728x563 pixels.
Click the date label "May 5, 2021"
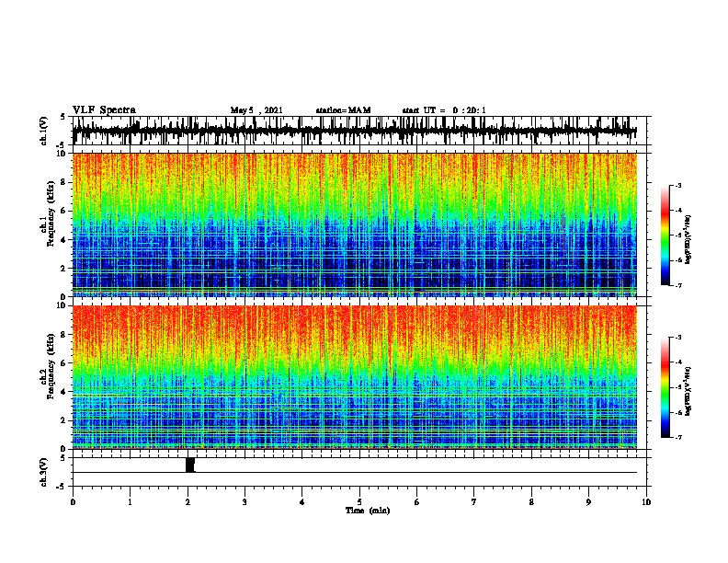[256, 110]
